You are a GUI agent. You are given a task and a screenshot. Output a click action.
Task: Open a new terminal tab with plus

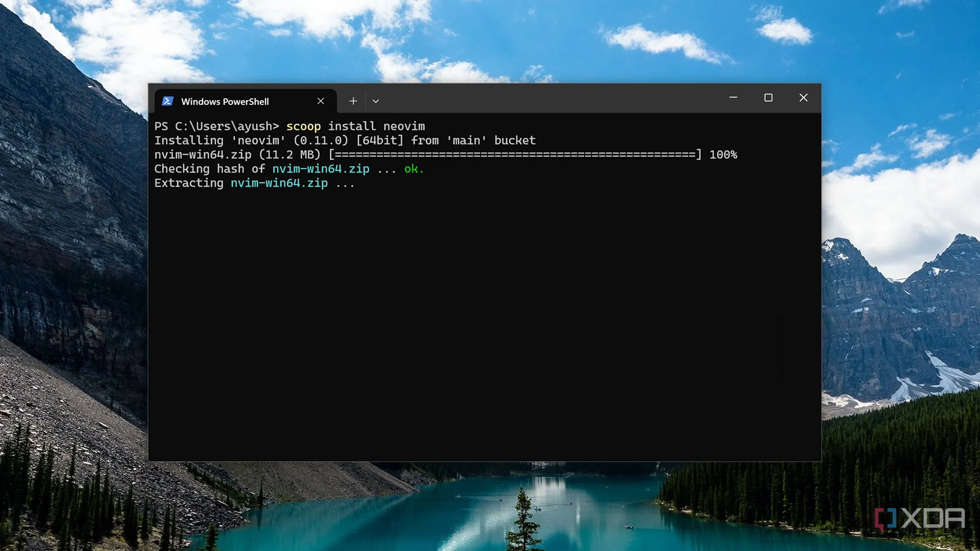pyautogui.click(x=353, y=101)
